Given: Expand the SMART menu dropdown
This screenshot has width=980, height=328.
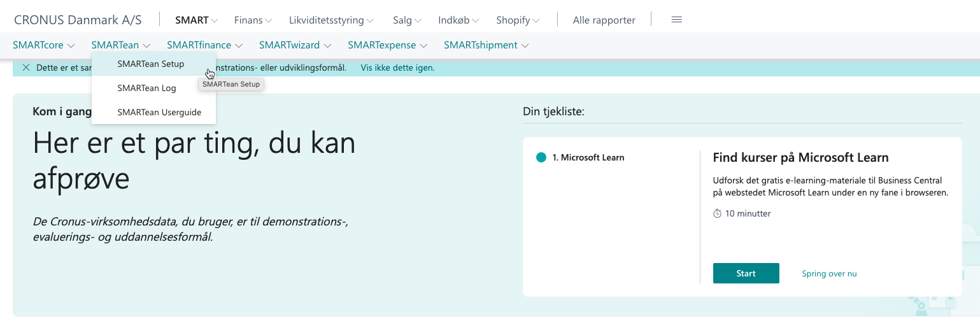Looking at the screenshot, I should coord(196,20).
